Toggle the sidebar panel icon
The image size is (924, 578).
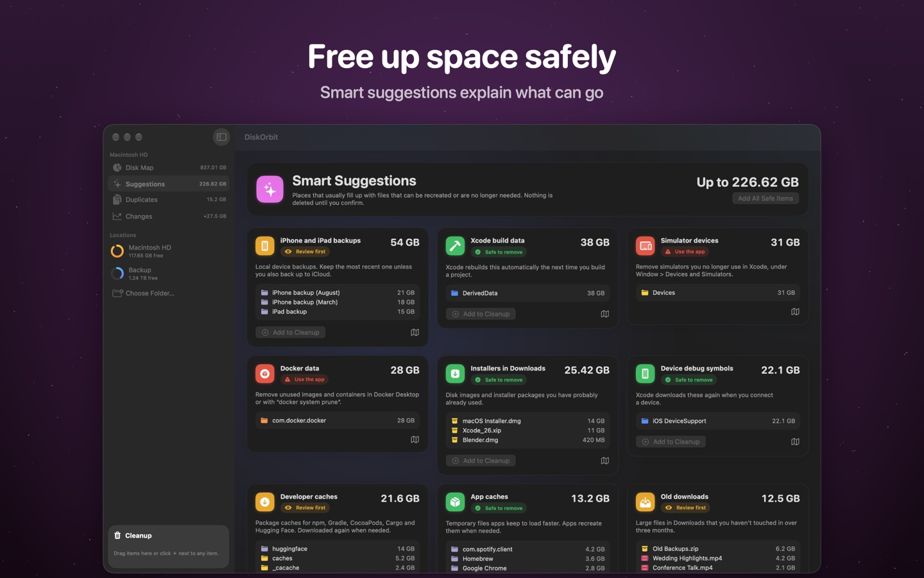221,137
